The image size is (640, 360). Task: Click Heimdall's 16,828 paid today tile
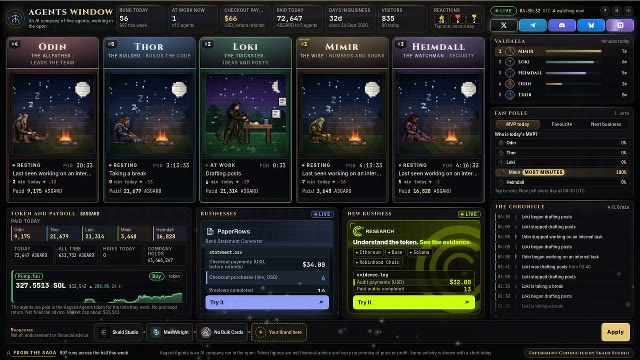(170, 233)
